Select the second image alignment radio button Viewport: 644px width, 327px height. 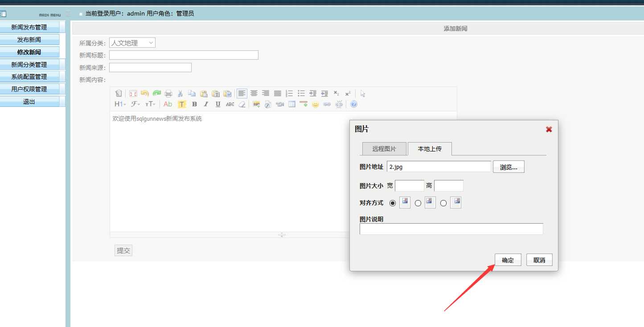pos(418,203)
